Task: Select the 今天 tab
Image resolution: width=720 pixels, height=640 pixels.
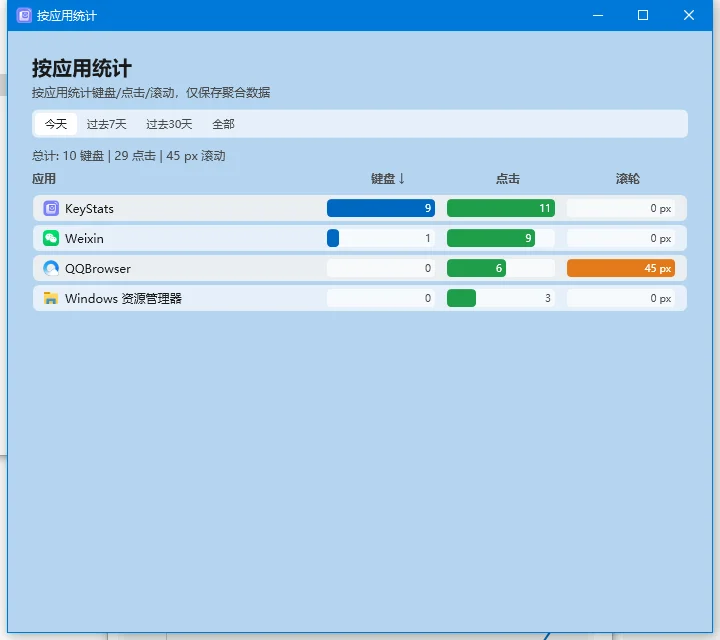Action: click(56, 124)
